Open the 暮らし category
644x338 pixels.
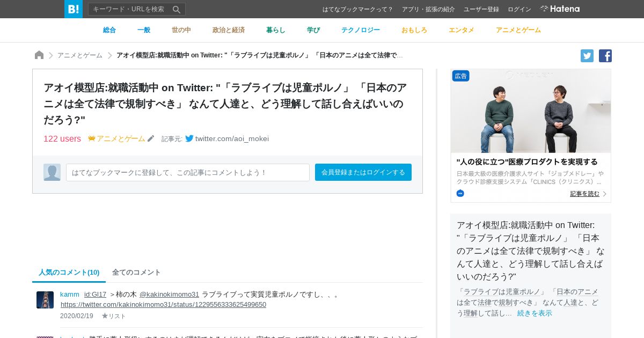pyautogui.click(x=276, y=30)
